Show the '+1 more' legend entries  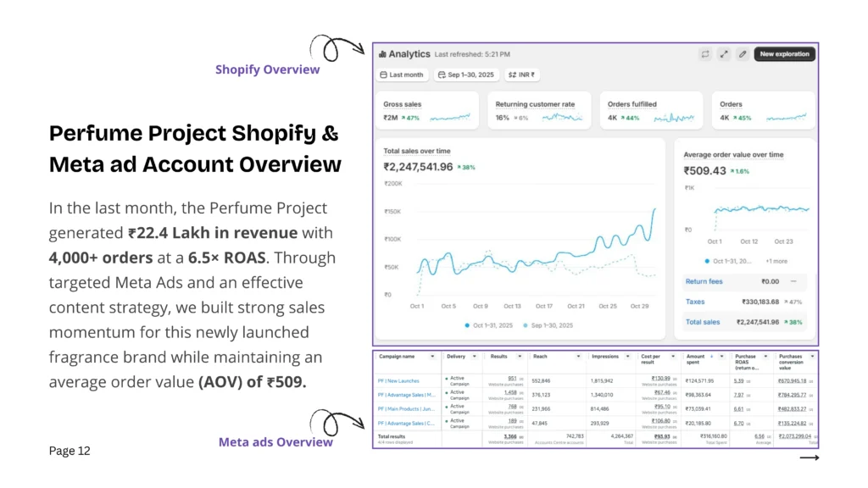[776, 261]
